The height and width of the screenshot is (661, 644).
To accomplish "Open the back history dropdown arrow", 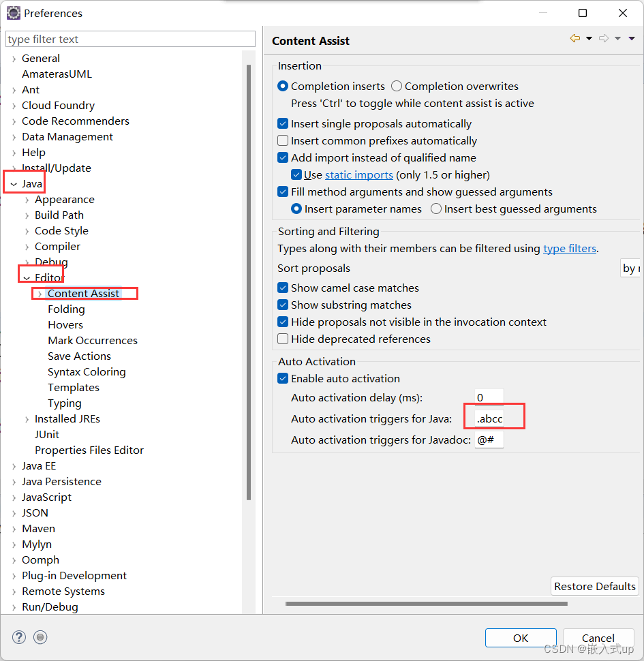I will [x=589, y=38].
